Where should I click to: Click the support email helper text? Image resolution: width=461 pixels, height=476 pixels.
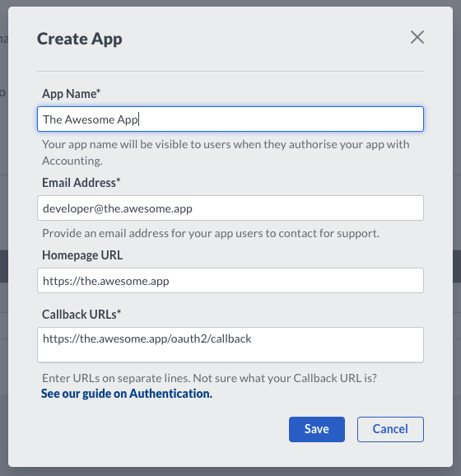[211, 233]
